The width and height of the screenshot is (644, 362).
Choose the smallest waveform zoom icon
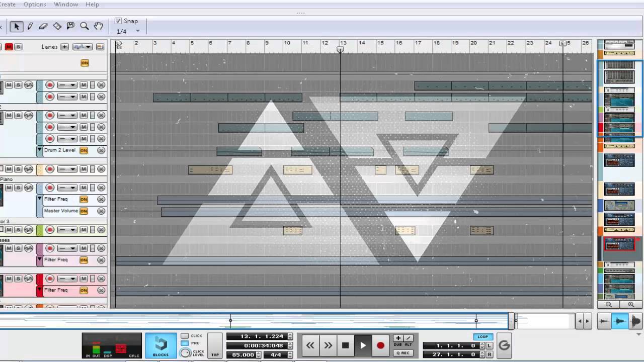[604, 321]
